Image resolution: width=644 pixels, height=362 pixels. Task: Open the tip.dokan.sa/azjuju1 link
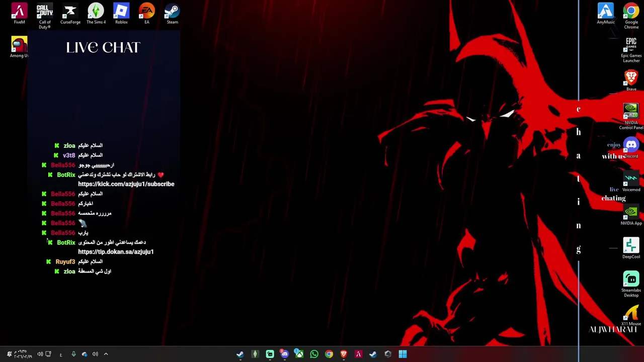[x=116, y=252]
